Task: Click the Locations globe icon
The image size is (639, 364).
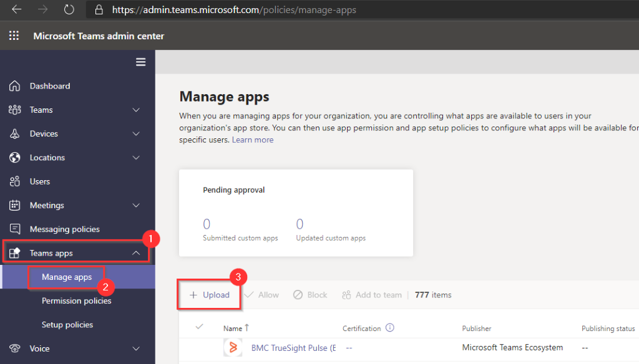Action: tap(15, 158)
